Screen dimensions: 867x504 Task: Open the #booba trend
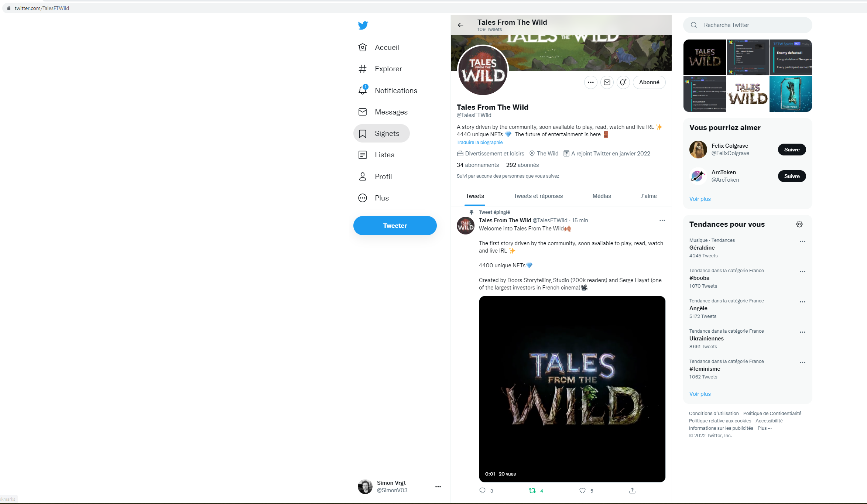point(699,278)
